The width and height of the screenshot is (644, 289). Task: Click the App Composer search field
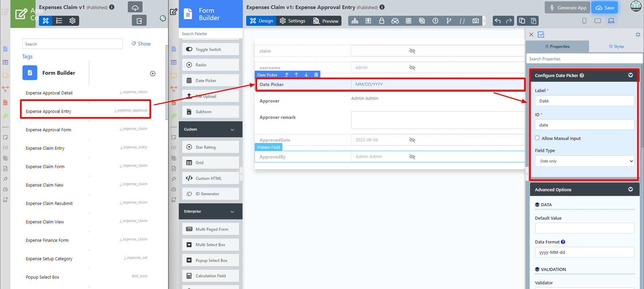point(72,44)
